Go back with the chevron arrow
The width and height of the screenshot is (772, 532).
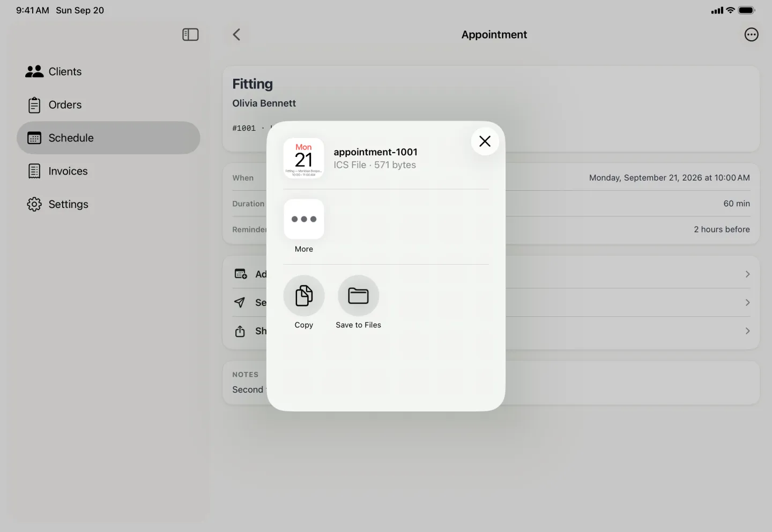236,35
